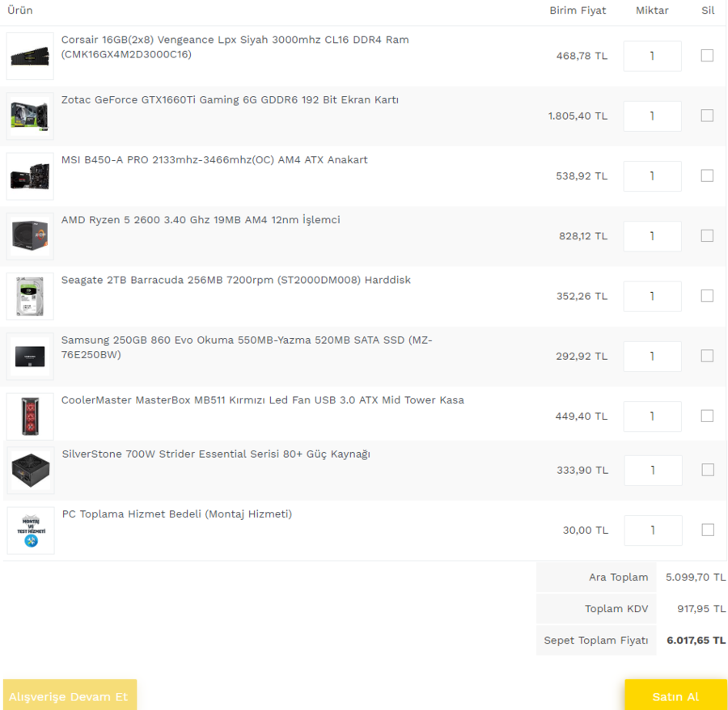The height and width of the screenshot is (710, 728).
Task: Open the SilverStone 700W Strider Essential link
Action: click(x=216, y=454)
